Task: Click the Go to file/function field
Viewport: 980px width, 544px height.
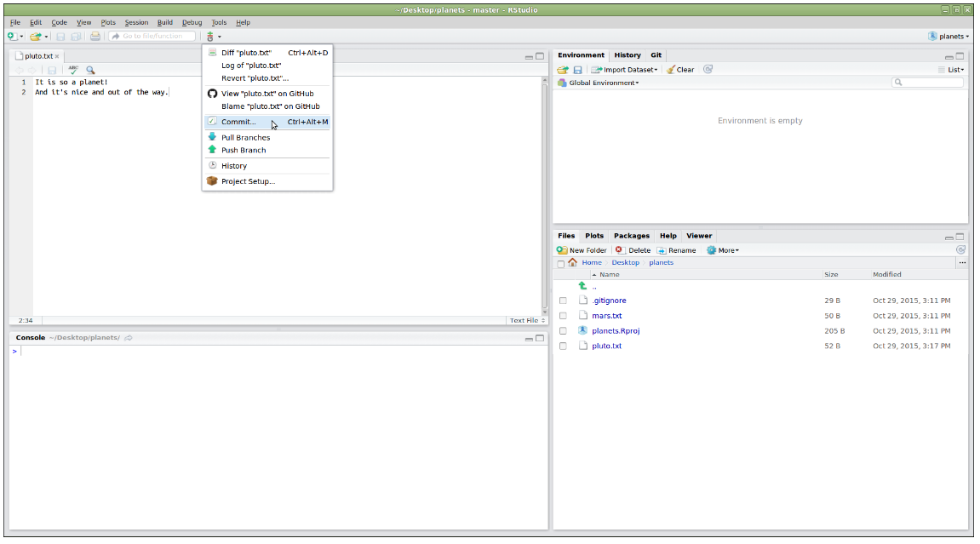Action: [x=152, y=37]
